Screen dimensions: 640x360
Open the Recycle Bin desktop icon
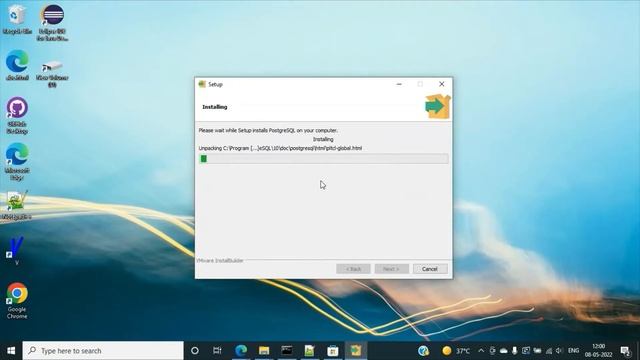17,19
